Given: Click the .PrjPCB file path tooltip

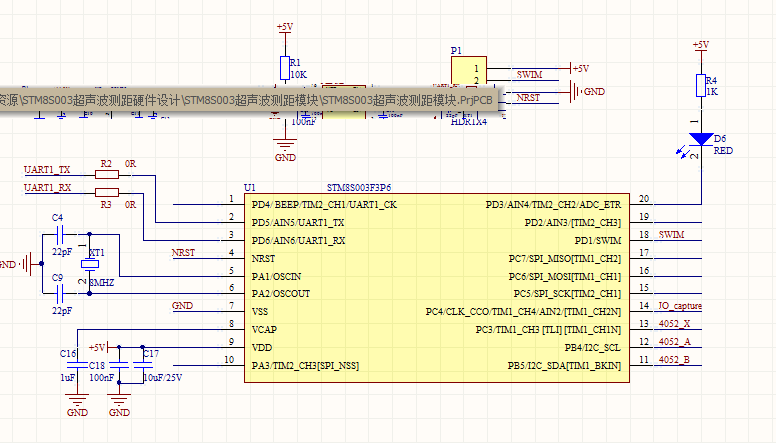Looking at the screenshot, I should click(x=251, y=100).
